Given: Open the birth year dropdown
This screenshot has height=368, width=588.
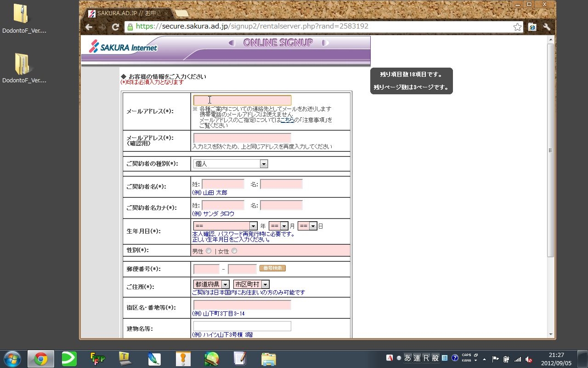Looking at the screenshot, I should (x=225, y=226).
